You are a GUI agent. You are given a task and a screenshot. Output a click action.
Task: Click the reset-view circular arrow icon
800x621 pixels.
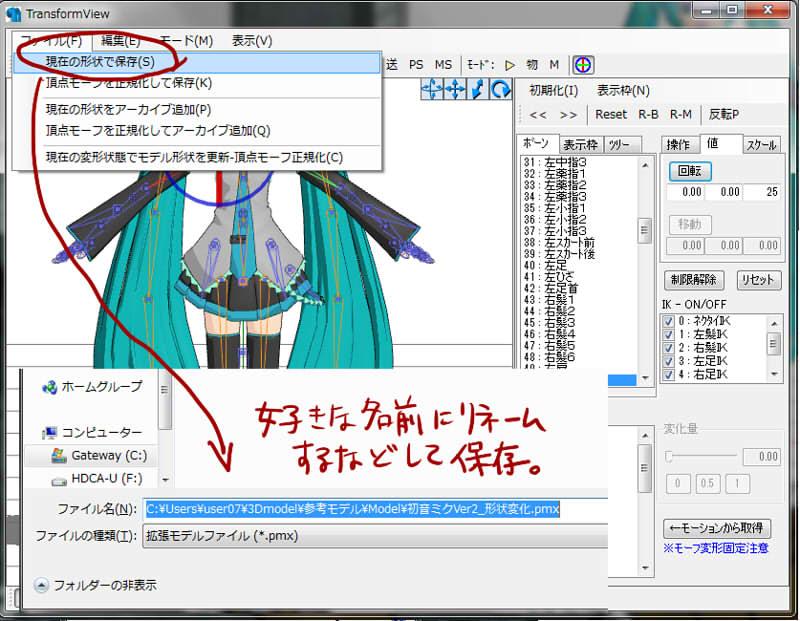pyautogui.click(x=501, y=90)
